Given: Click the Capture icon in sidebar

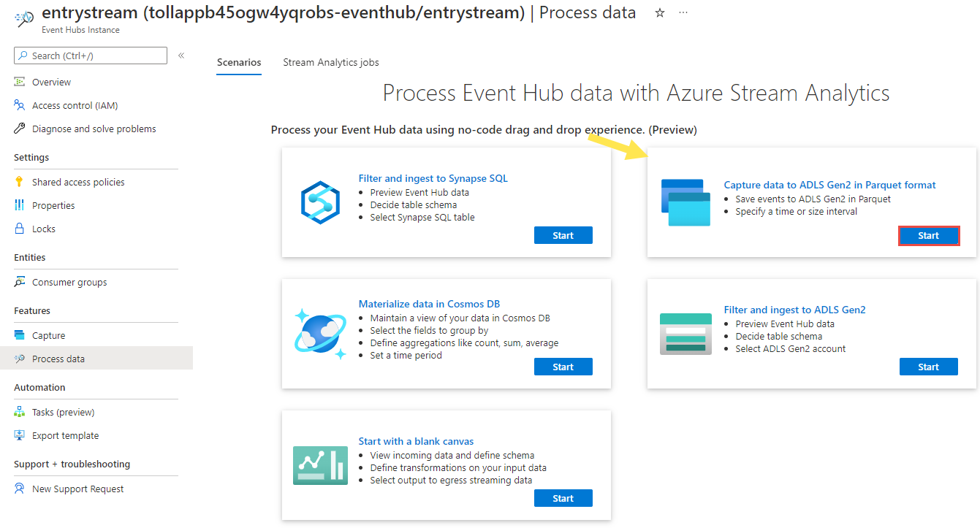Looking at the screenshot, I should [x=20, y=335].
